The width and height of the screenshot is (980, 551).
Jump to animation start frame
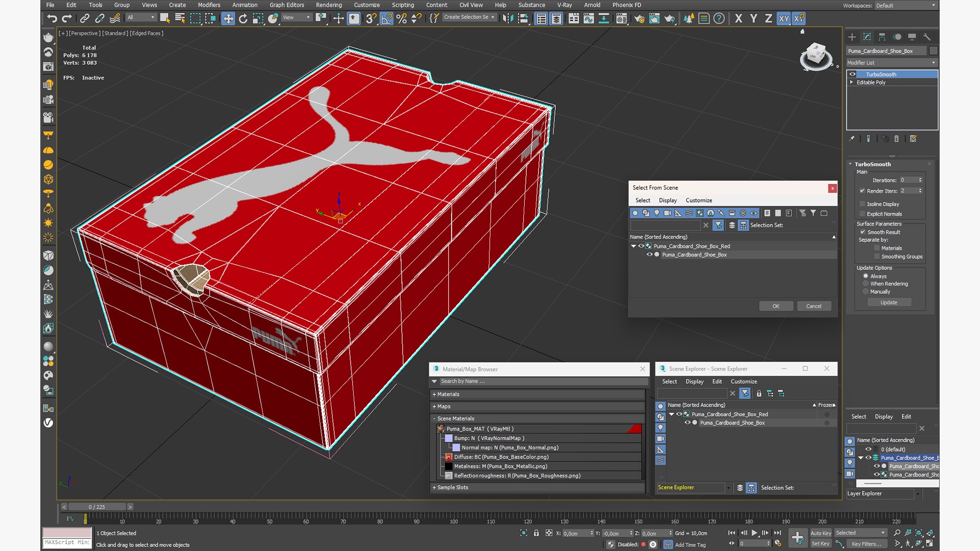732,533
